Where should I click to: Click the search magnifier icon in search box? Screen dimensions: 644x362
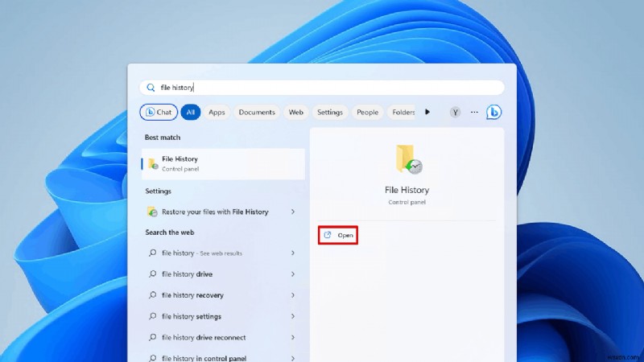(151, 88)
